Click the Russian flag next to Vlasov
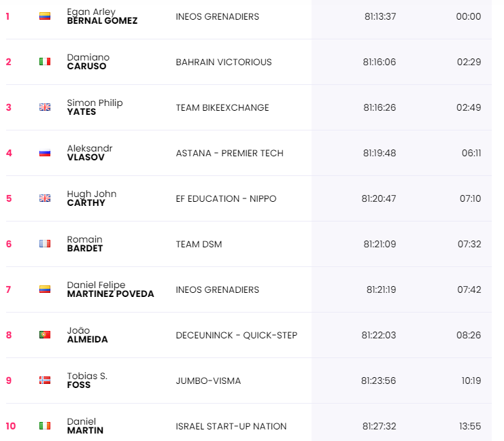504x441 pixels. pos(45,153)
